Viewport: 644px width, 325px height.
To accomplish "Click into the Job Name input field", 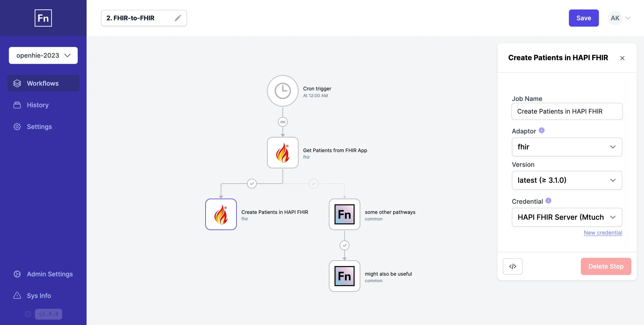I will 567,111.
